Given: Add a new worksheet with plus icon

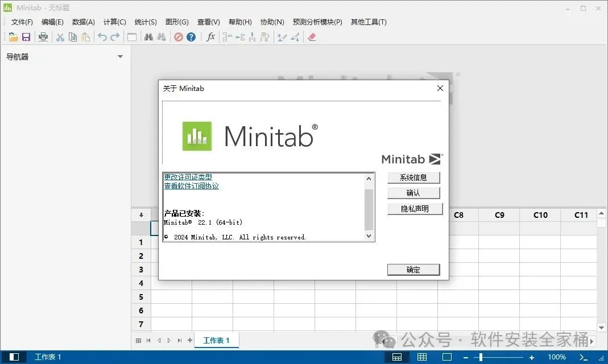Looking at the screenshot, I should [189, 340].
